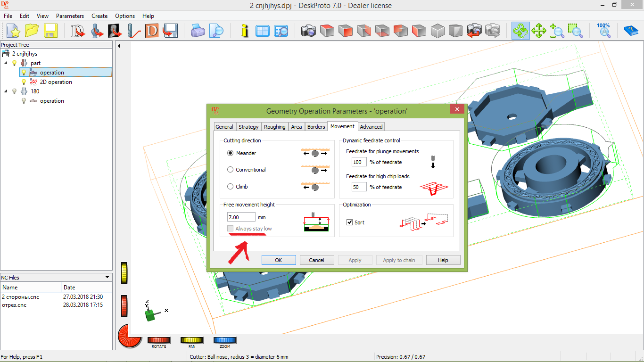This screenshot has height=362, width=644.
Task: Select the green four-arrow pan tool
Action: [539, 31]
